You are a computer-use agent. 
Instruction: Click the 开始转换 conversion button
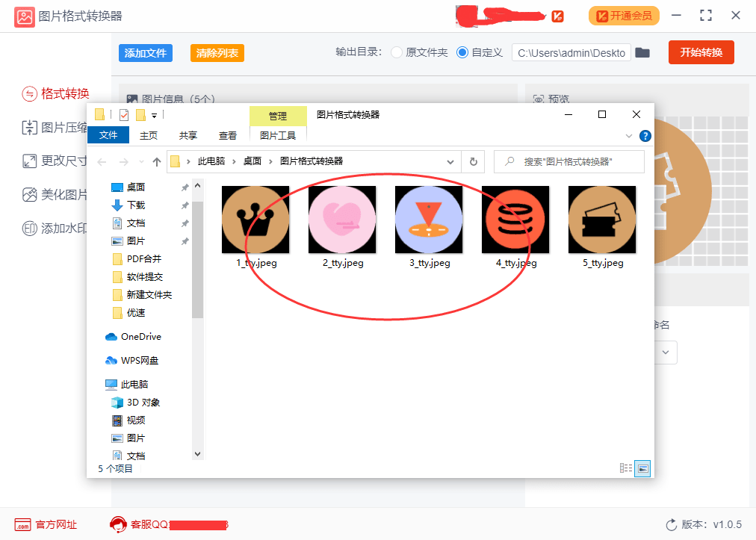701,52
